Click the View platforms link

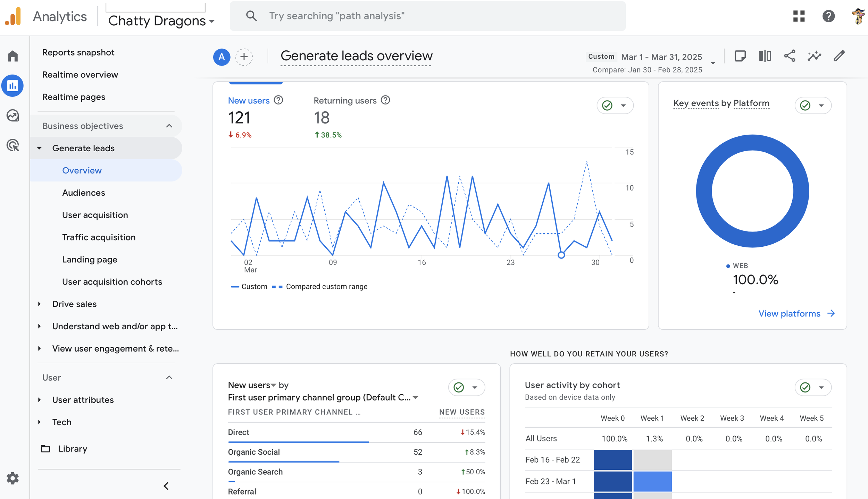789,313
